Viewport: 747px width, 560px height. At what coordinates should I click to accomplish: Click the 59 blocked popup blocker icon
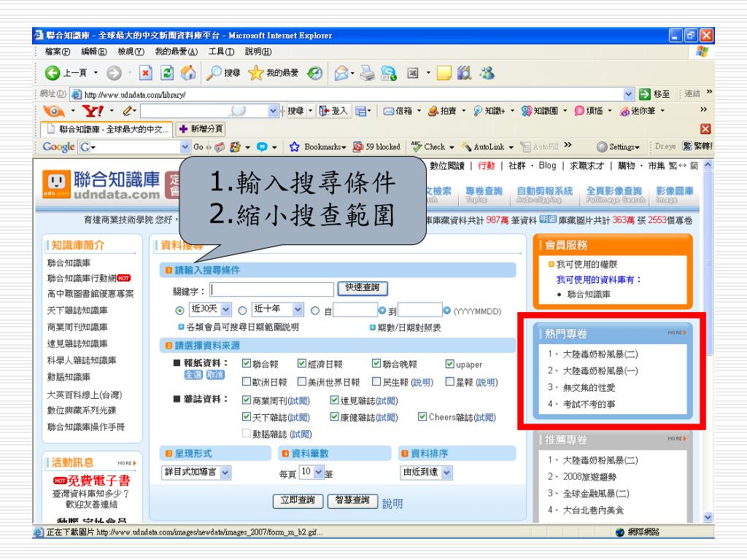357,147
